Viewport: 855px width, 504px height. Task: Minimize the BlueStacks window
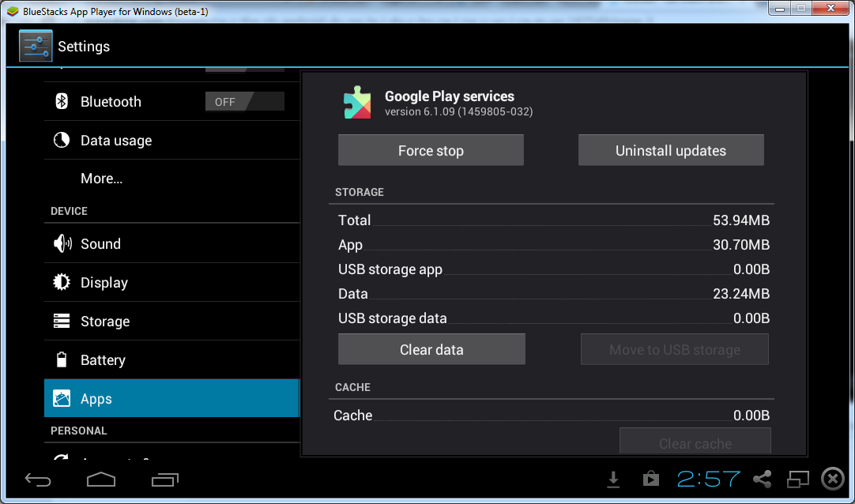click(x=780, y=8)
